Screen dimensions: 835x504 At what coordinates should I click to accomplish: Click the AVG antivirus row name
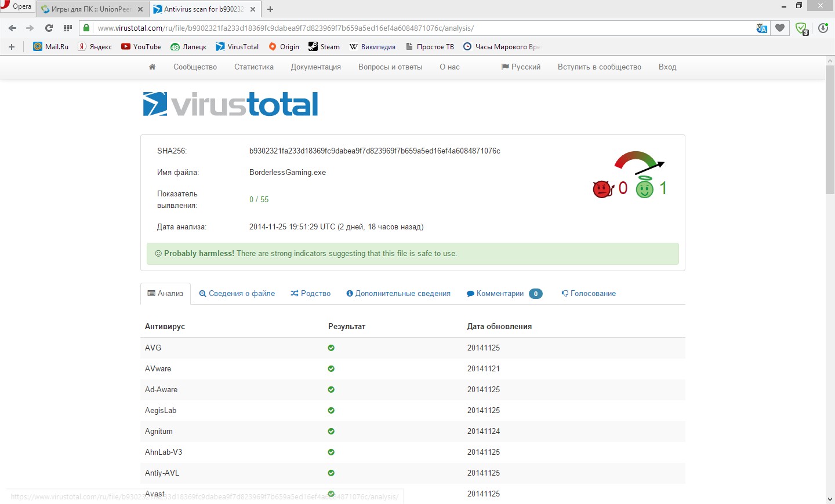[153, 348]
